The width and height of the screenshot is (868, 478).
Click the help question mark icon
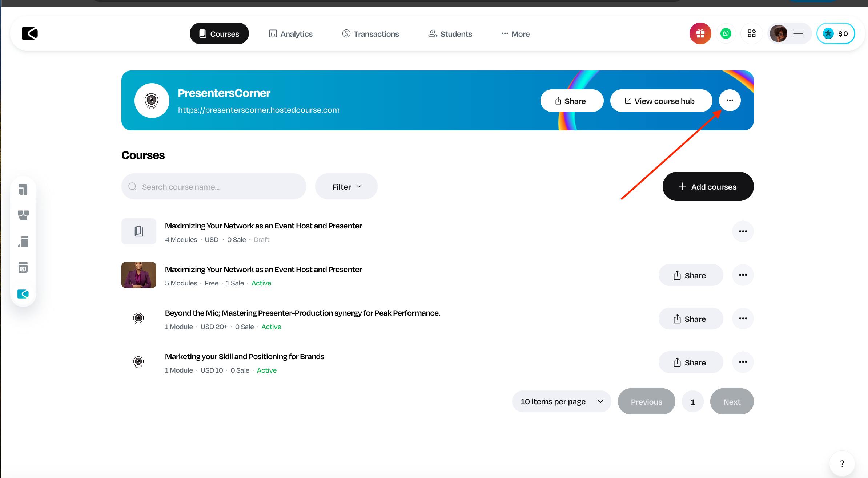842,463
